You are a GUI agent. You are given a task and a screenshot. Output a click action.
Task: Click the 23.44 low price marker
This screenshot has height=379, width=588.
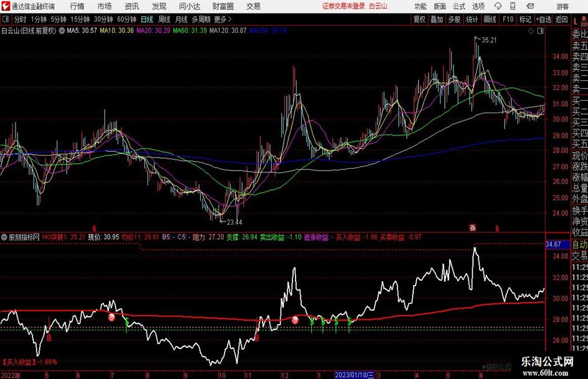(x=235, y=222)
